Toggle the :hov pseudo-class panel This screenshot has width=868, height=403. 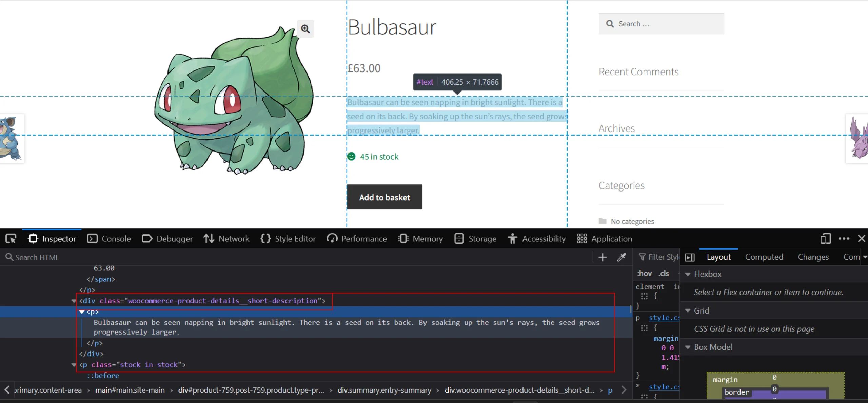coord(644,273)
